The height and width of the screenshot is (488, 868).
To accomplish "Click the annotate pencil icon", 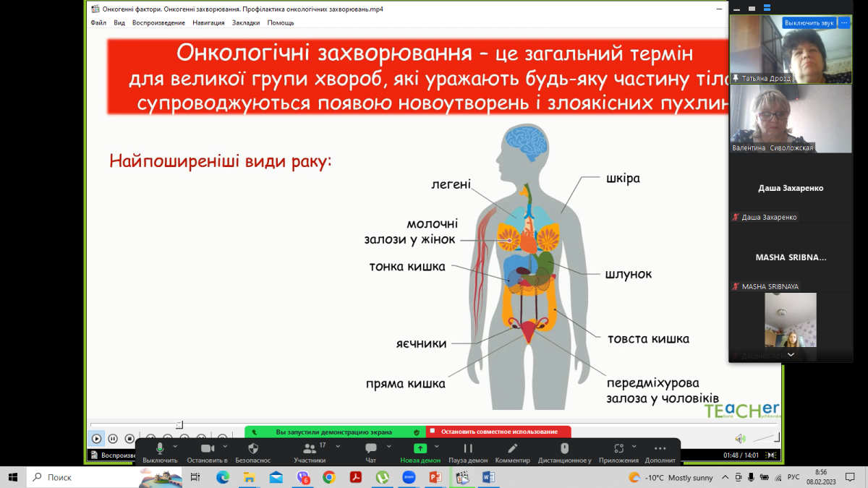I will [x=512, y=449].
